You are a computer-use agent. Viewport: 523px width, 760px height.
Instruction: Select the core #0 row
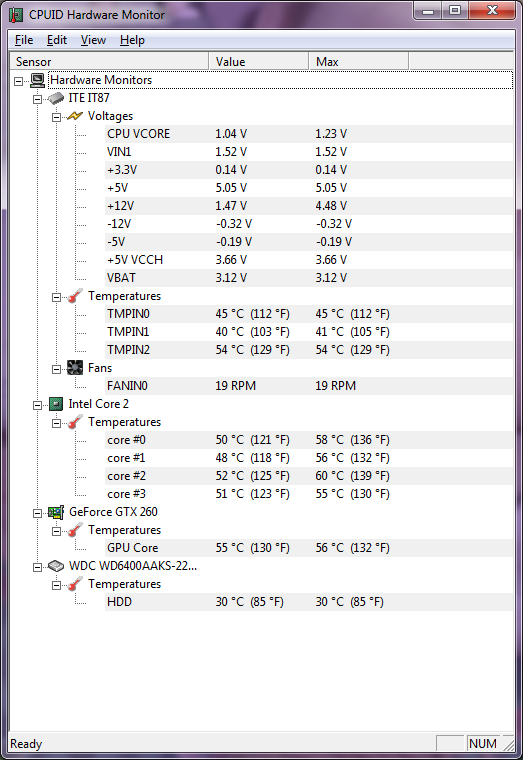[309, 440]
